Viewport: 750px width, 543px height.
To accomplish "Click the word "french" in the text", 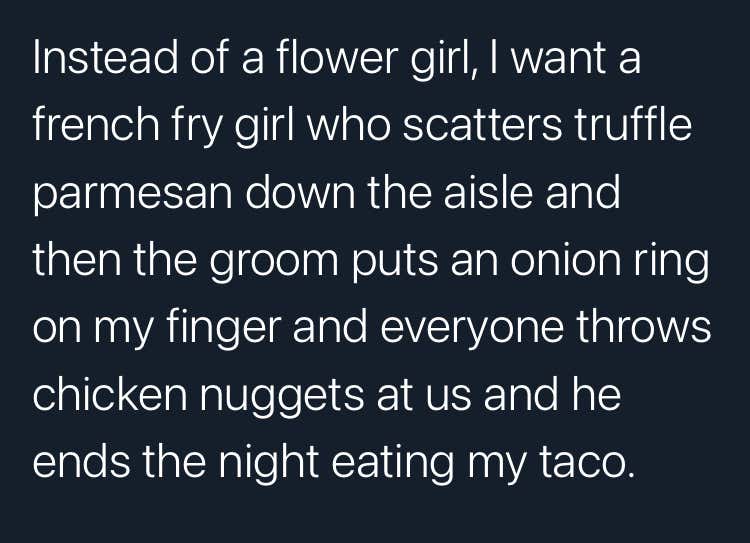I will pos(96,124).
